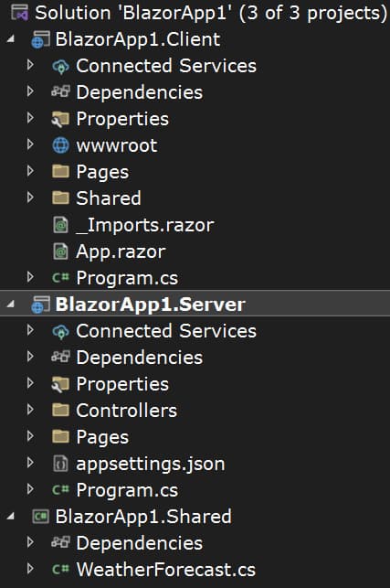Image resolution: width=390 pixels, height=588 pixels.
Task: Click the Solution 'BlazorApp1' icon
Action: (x=19, y=12)
